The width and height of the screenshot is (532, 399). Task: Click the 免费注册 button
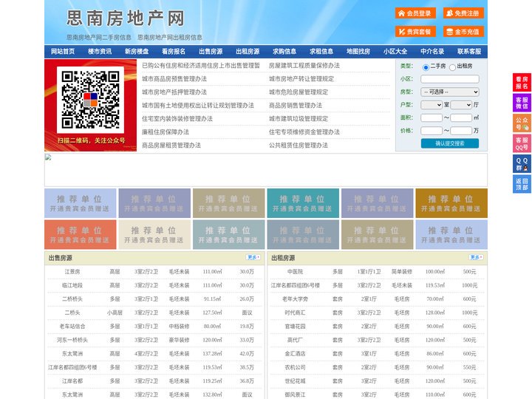[463, 13]
